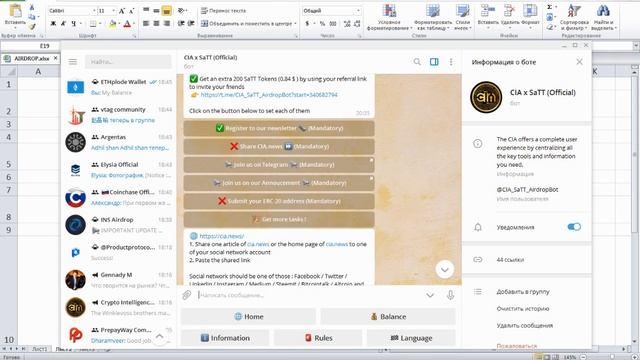The image size is (640, 360).
Task: Decrease font size in Excel ribbon
Action: (x=131, y=11)
